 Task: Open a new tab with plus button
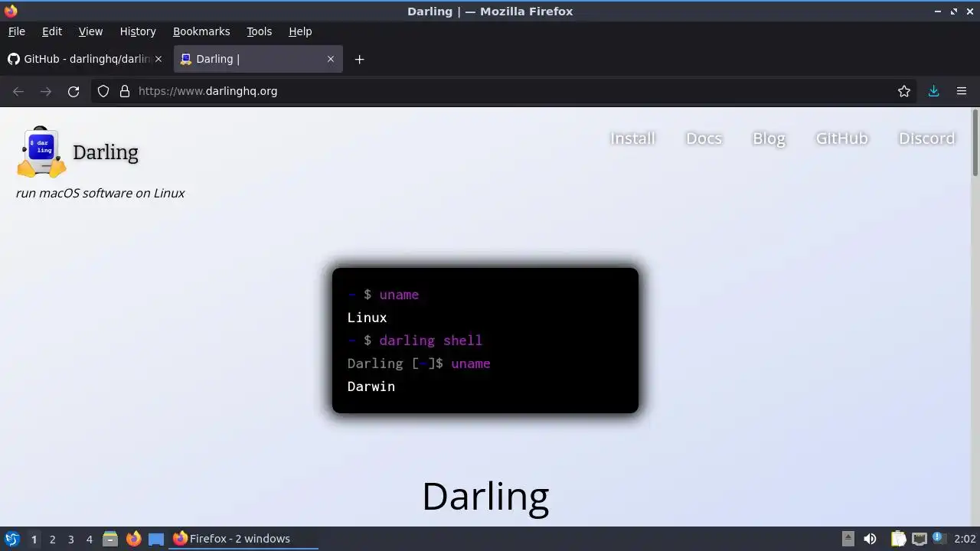[359, 59]
